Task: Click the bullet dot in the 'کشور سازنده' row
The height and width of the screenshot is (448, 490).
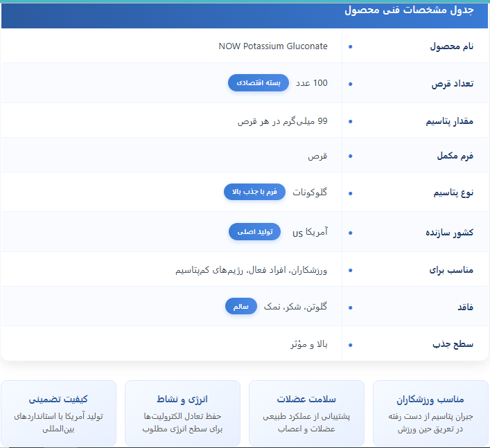Action: 350,233
